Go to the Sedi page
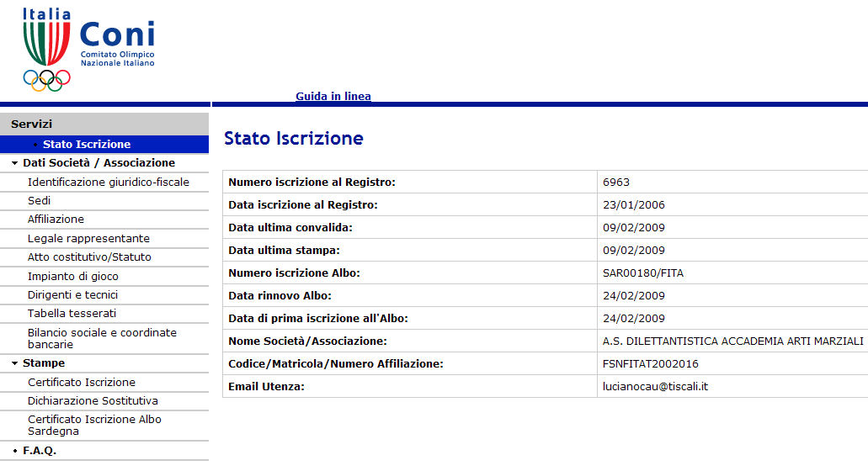 pos(40,201)
